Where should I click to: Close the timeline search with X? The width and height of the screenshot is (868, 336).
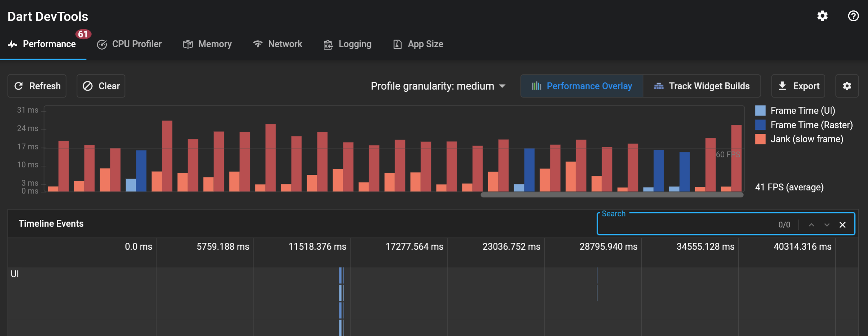[842, 225]
